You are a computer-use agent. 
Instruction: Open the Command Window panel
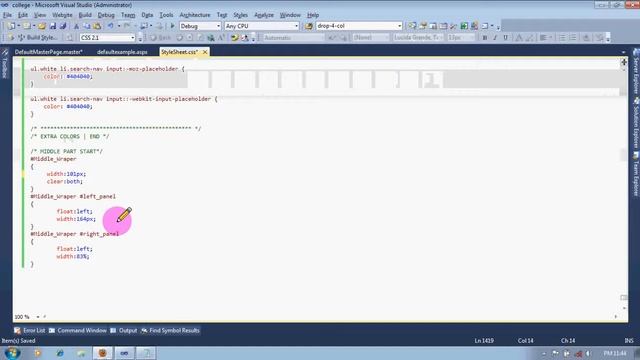click(78, 331)
